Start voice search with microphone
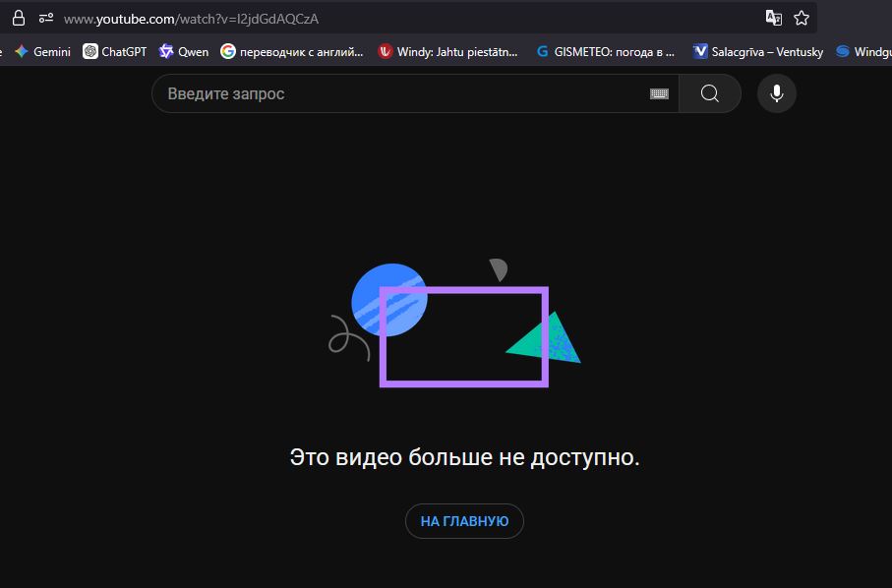Image resolution: width=892 pixels, height=588 pixels. (x=777, y=93)
